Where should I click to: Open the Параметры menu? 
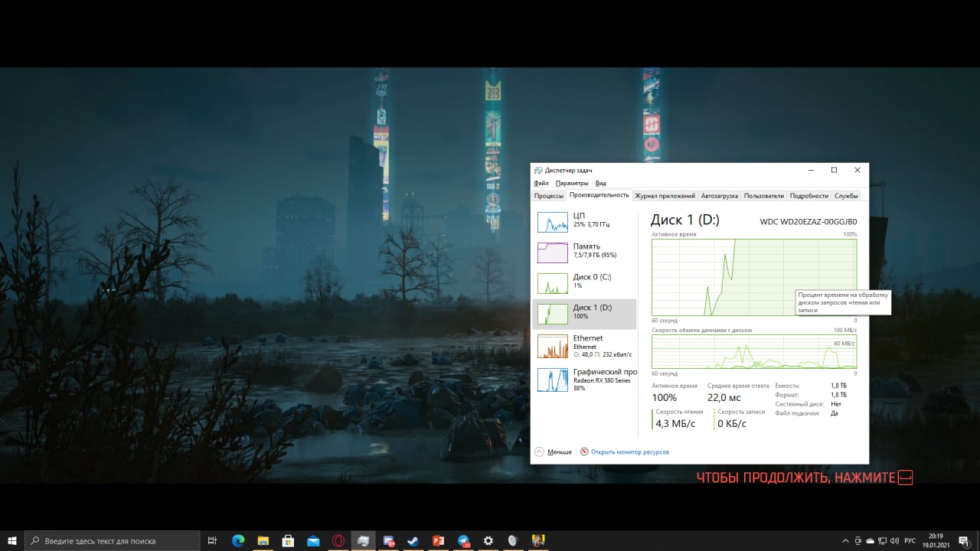pyautogui.click(x=572, y=183)
